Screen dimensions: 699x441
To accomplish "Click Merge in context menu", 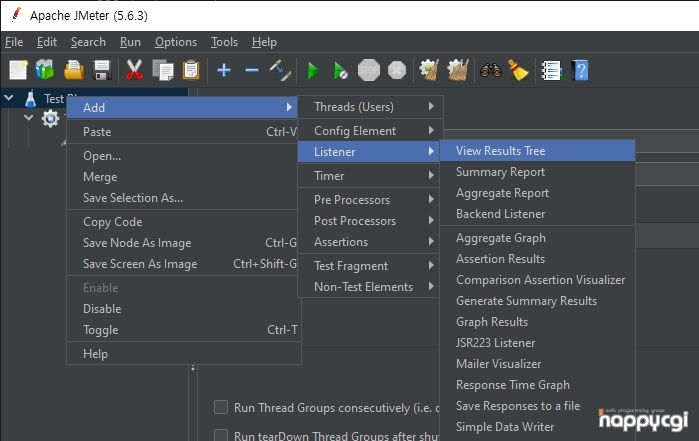I will click(x=184, y=177).
